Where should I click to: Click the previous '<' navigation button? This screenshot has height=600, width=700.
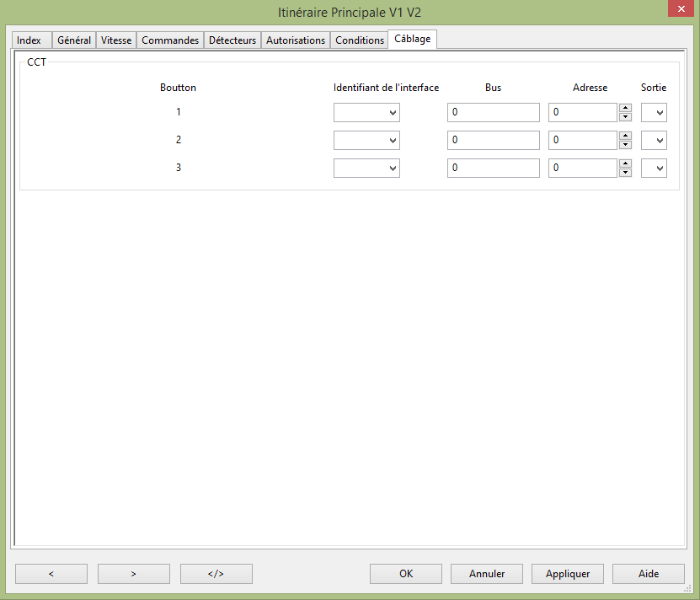click(x=51, y=574)
